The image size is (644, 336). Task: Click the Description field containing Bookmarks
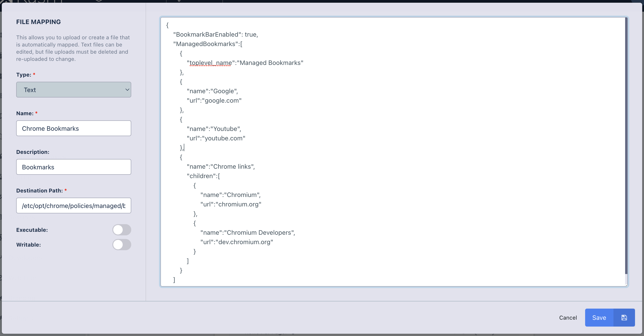point(73,167)
